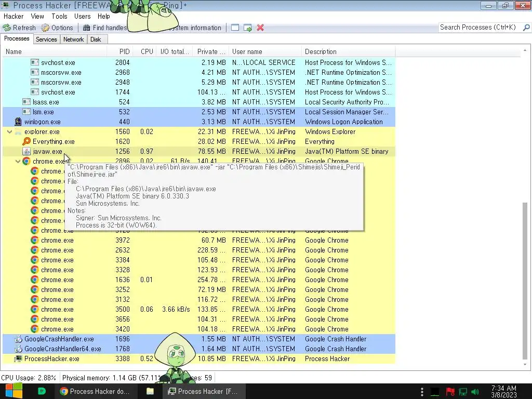Screen dimensions: 532x399
Task: Sort by the CPU column header
Action: pyautogui.click(x=145, y=51)
